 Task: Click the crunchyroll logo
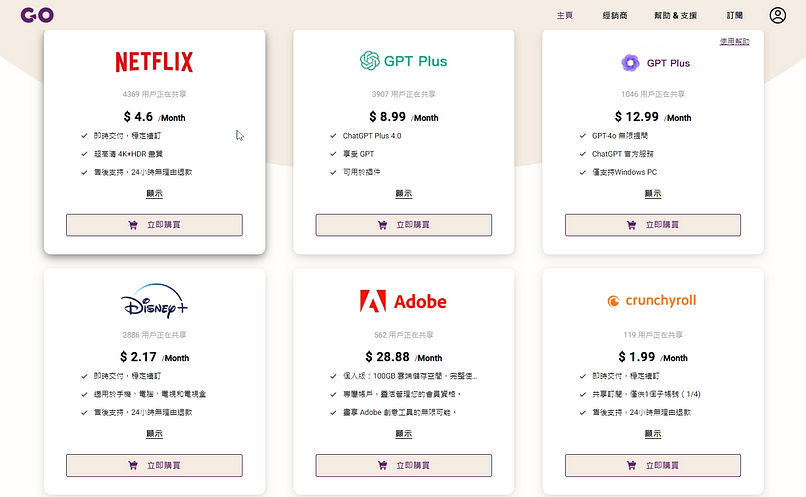[652, 301]
